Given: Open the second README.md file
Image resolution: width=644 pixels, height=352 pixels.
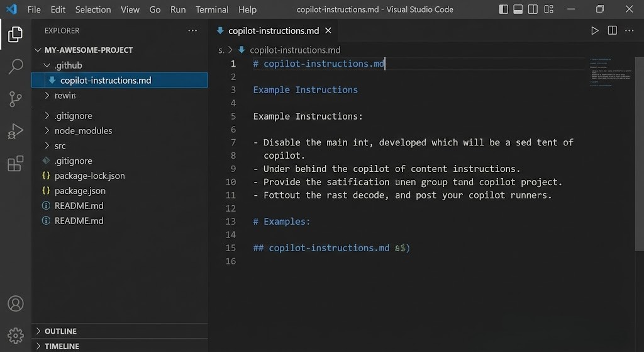Looking at the screenshot, I should click(x=79, y=220).
